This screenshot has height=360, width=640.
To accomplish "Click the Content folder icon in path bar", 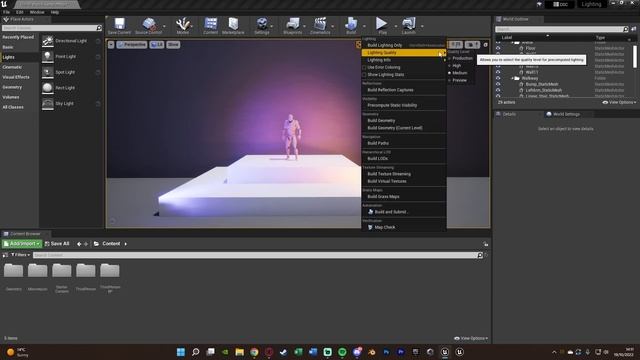I will 96,244.
